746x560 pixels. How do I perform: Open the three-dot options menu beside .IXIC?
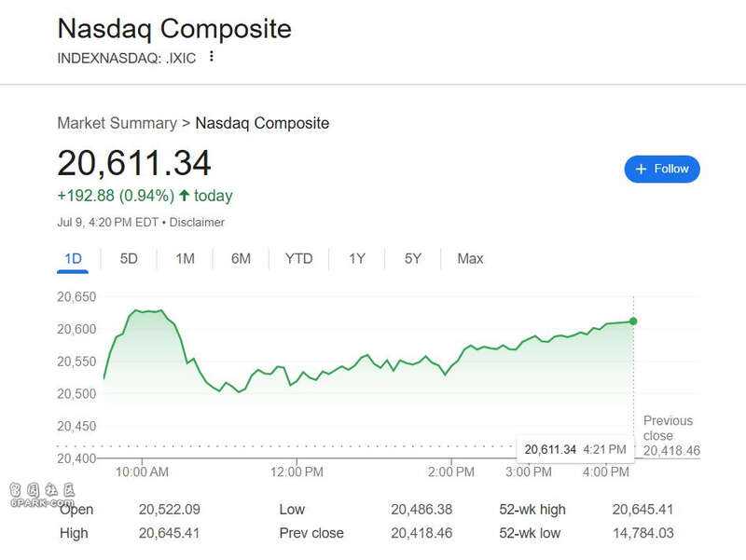212,57
